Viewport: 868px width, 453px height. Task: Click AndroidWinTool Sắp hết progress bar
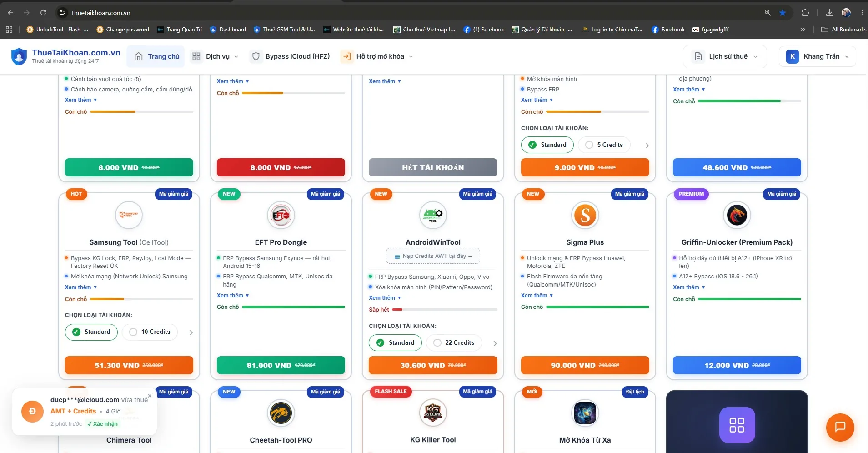tap(445, 310)
